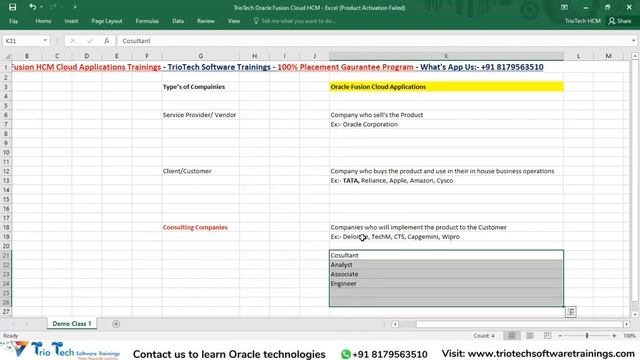Click the vertical scrollbar down arrow

point(635,314)
